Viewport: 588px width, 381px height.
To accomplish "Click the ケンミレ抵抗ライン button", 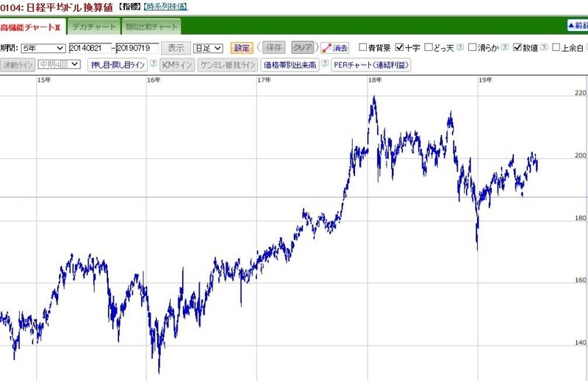I will [x=228, y=65].
